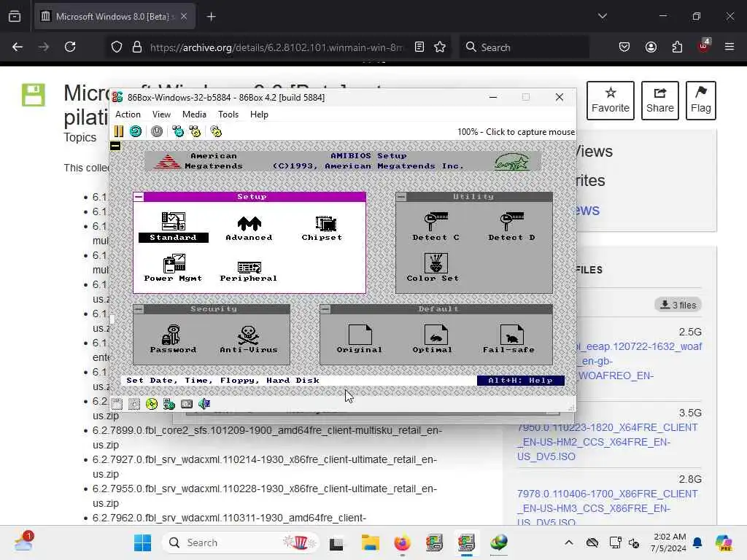
Task: Show hidden system tray icons chevron
Action: coord(569,542)
